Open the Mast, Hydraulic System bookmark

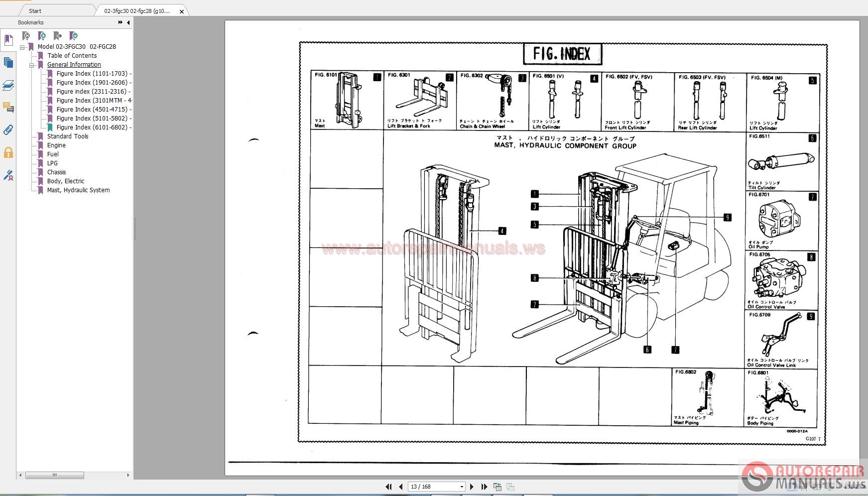78,190
